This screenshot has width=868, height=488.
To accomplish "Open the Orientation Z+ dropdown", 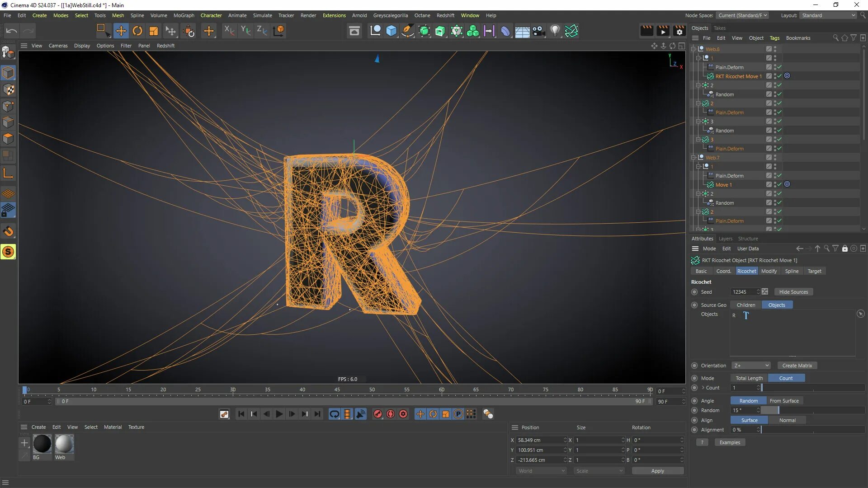I will [x=750, y=366].
